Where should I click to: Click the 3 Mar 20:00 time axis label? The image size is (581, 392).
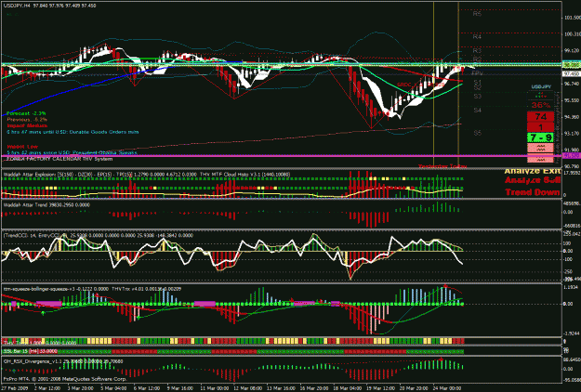[x=80, y=388]
